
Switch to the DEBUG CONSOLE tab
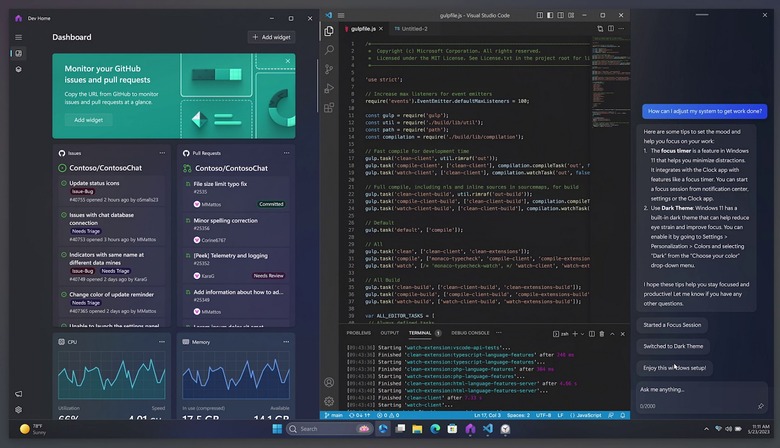(x=470, y=333)
